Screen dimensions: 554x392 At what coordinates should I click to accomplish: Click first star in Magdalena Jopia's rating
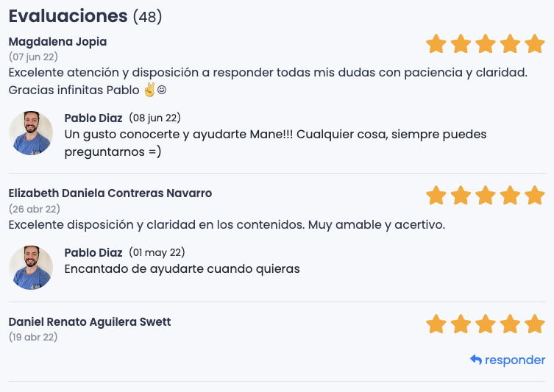[436, 44]
